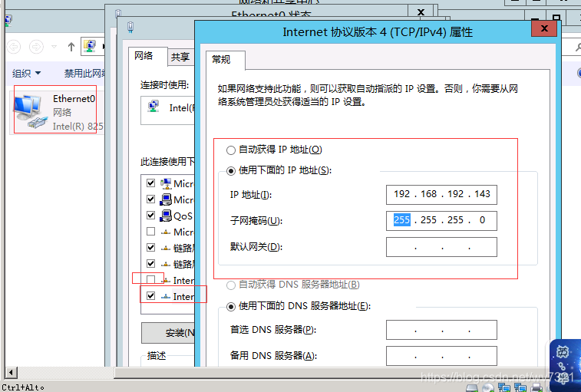
Task: Click the Back arrow in the Explorer window
Action: pos(14,47)
